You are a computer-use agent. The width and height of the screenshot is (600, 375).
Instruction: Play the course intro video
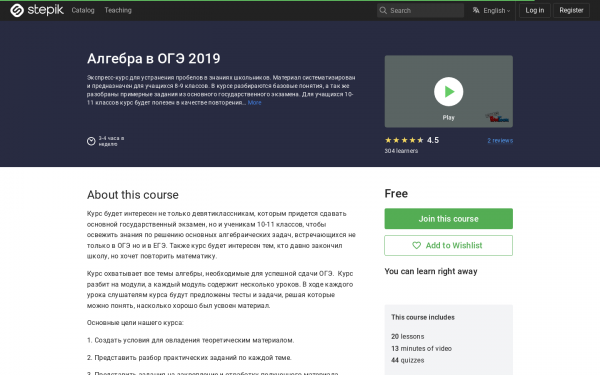point(448,92)
